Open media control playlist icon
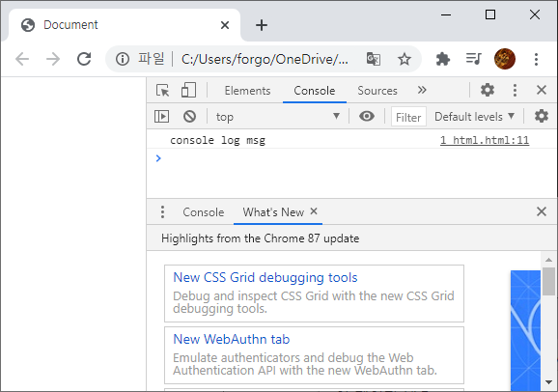 (x=474, y=59)
